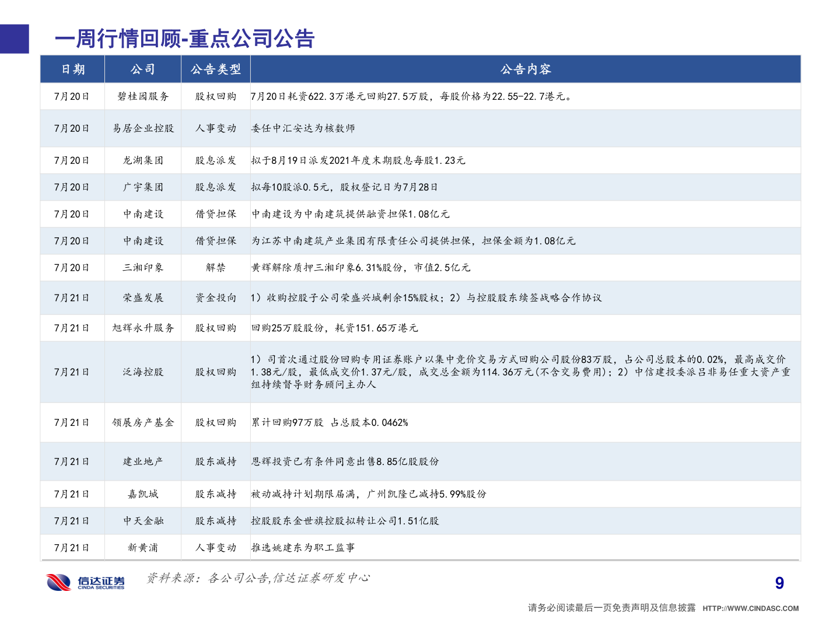
Task: Select the 股东减持 label for 嘉凯城
Action: point(215,494)
